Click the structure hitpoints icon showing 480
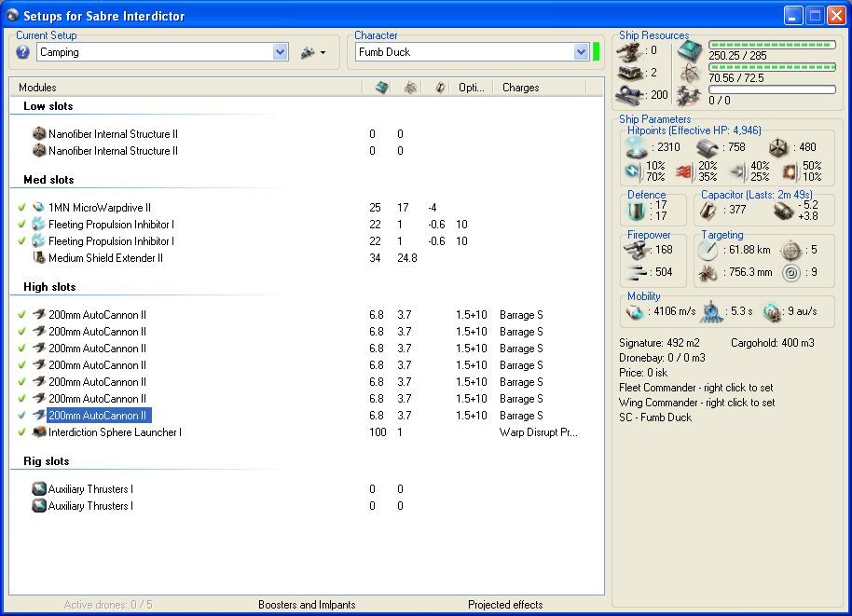Screen dimensions: 852x616 (778, 147)
